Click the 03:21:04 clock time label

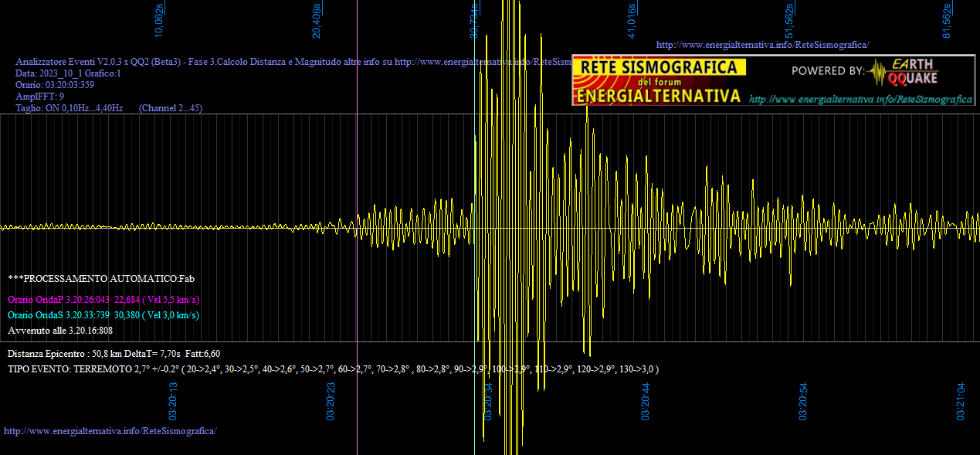coord(961,402)
